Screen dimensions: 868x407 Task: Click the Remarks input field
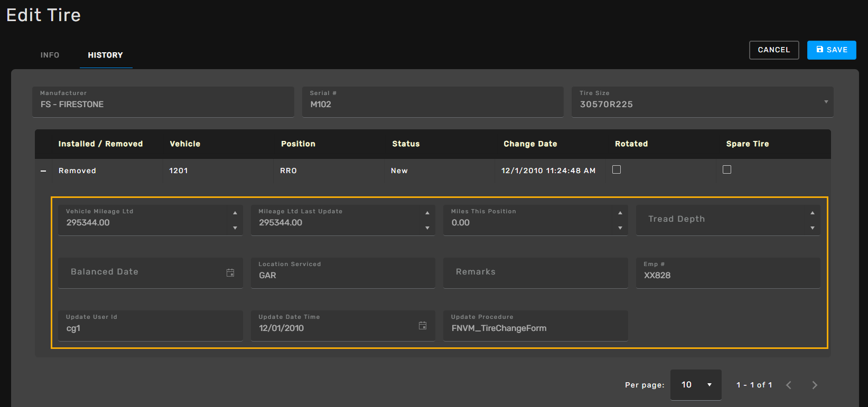[535, 272]
